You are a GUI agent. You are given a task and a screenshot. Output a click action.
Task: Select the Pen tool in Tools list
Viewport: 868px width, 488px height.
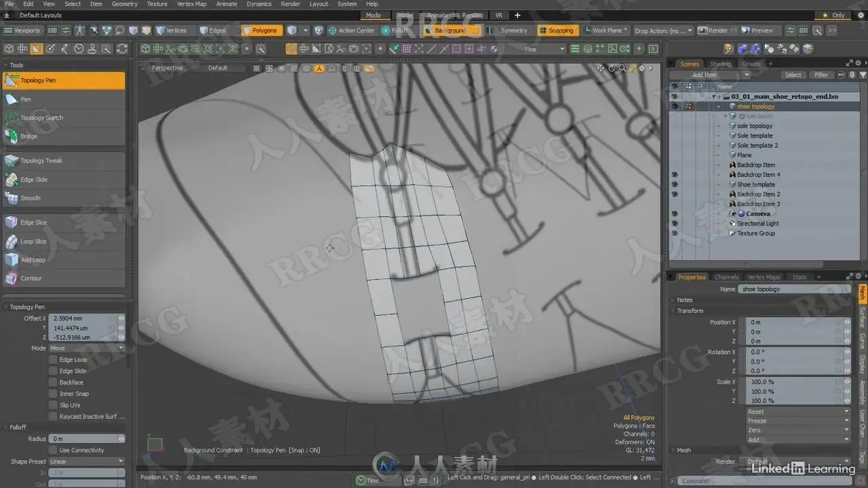pyautogui.click(x=64, y=99)
